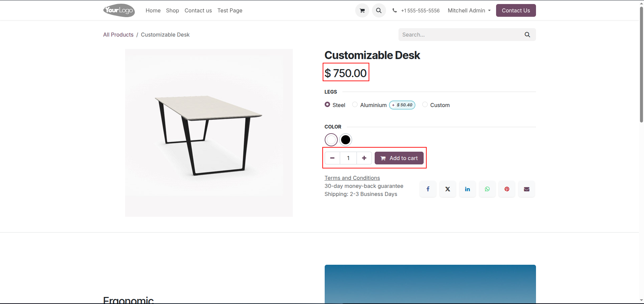Select Steel legs option
The width and height of the screenshot is (644, 304).
click(327, 105)
